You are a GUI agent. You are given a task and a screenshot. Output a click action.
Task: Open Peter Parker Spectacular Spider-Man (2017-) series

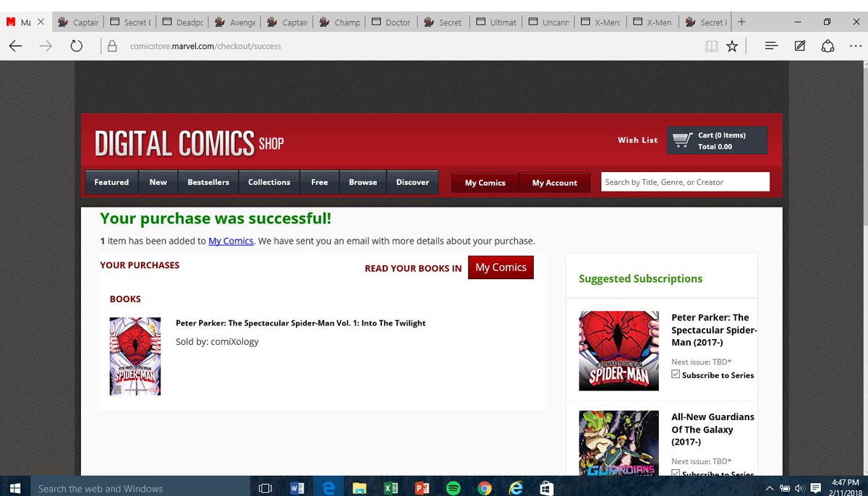(x=714, y=330)
